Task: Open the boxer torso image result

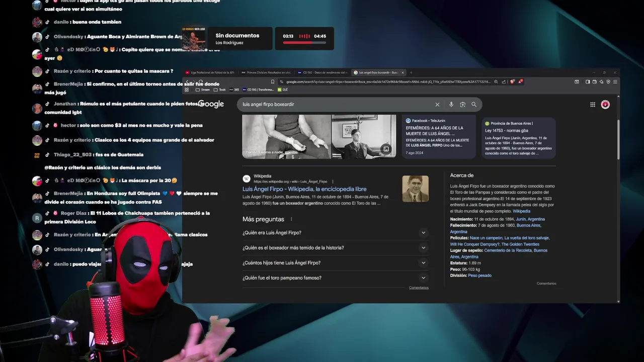Action: (286, 136)
